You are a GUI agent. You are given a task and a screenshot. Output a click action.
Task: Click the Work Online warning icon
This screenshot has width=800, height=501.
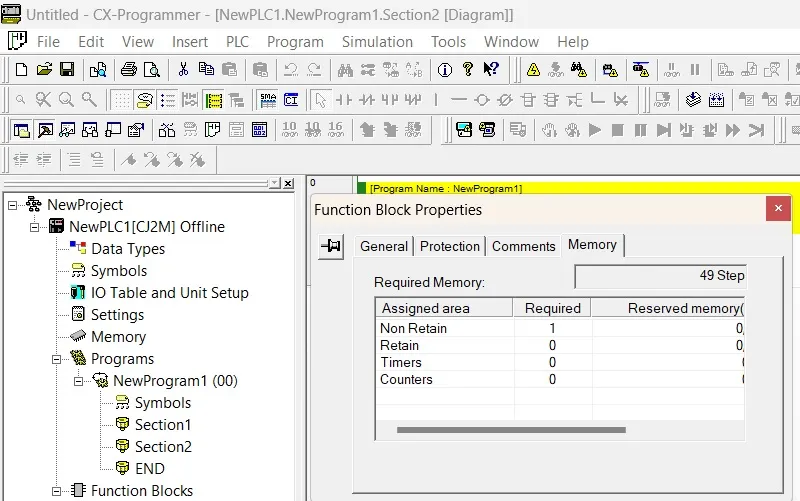tap(533, 69)
